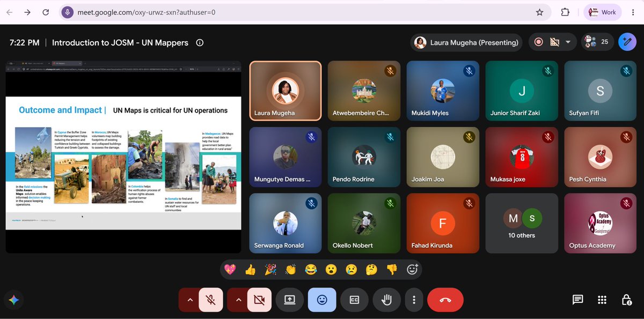644x319 pixels.
Task: Select Junior Sharif Zaki participant tile
Action: [522, 91]
